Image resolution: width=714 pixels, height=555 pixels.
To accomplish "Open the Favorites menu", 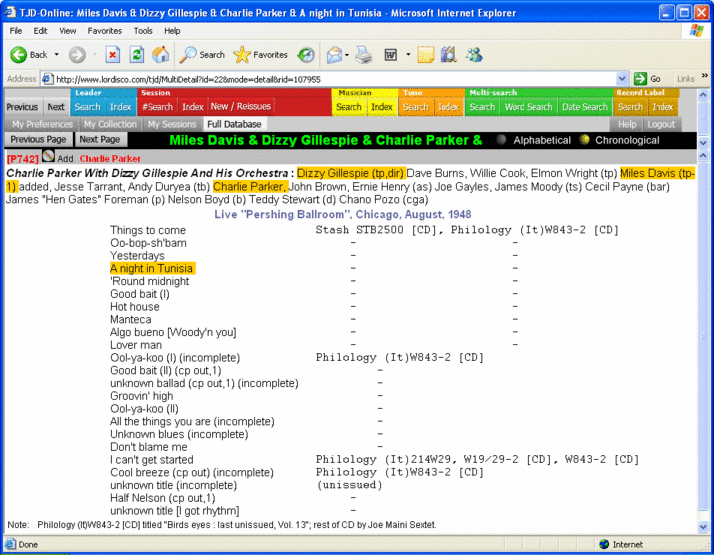I will (x=105, y=31).
